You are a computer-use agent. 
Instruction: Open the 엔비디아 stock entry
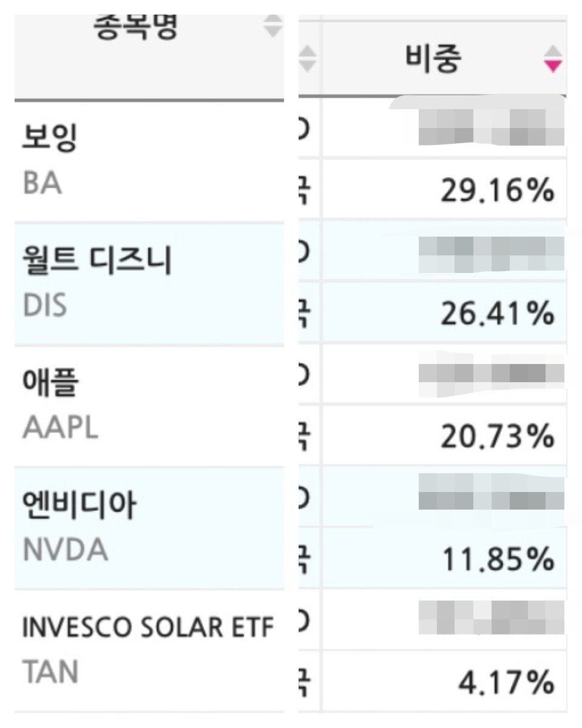pyautogui.click(x=79, y=505)
